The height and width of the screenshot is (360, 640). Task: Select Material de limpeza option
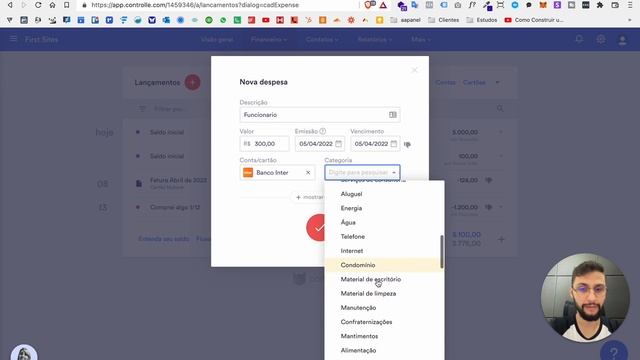click(368, 293)
